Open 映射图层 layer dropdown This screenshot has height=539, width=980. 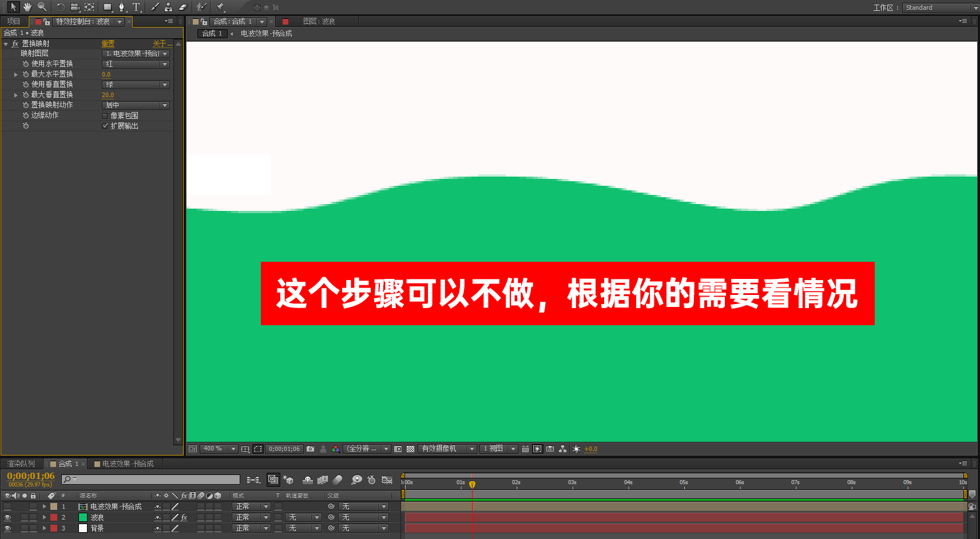(x=136, y=54)
